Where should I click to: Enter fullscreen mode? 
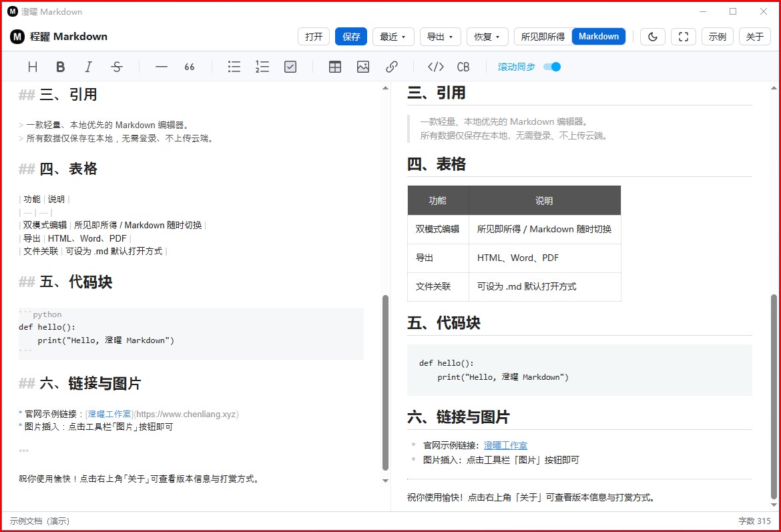click(x=684, y=36)
